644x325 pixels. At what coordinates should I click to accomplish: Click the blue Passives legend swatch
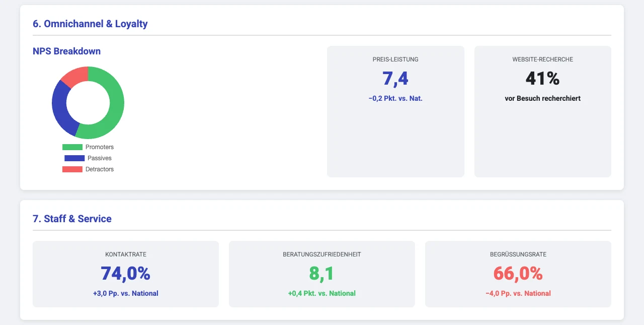pyautogui.click(x=74, y=158)
